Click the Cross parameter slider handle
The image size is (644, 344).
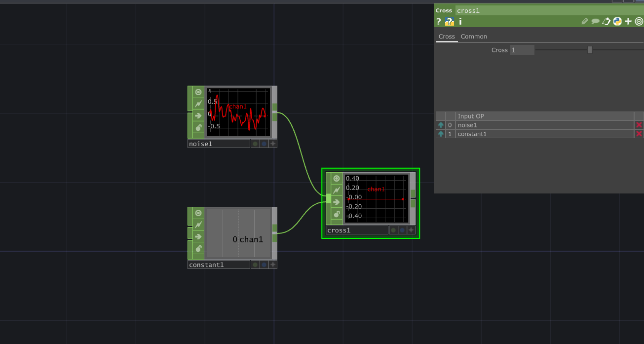pos(590,50)
